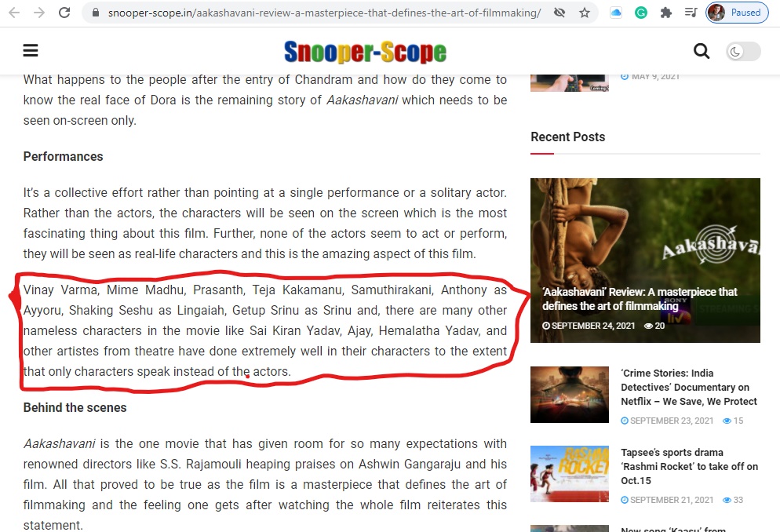Click the crossed-out eye icon in address bar
This screenshot has width=780, height=532.
click(559, 13)
